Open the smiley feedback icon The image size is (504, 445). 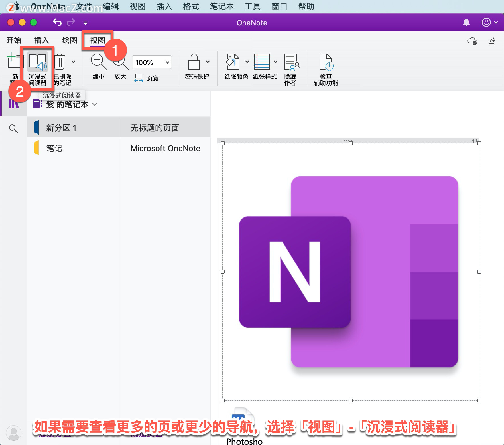[x=486, y=22]
